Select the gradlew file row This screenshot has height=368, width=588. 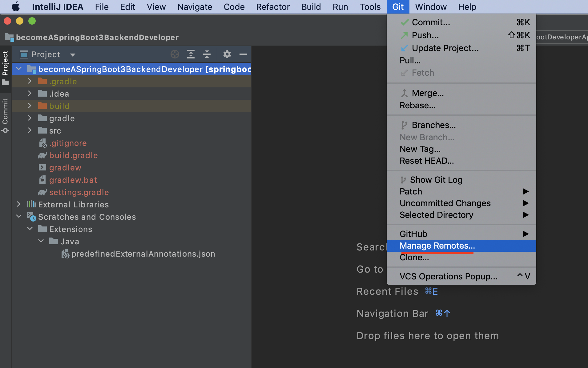pos(131,168)
